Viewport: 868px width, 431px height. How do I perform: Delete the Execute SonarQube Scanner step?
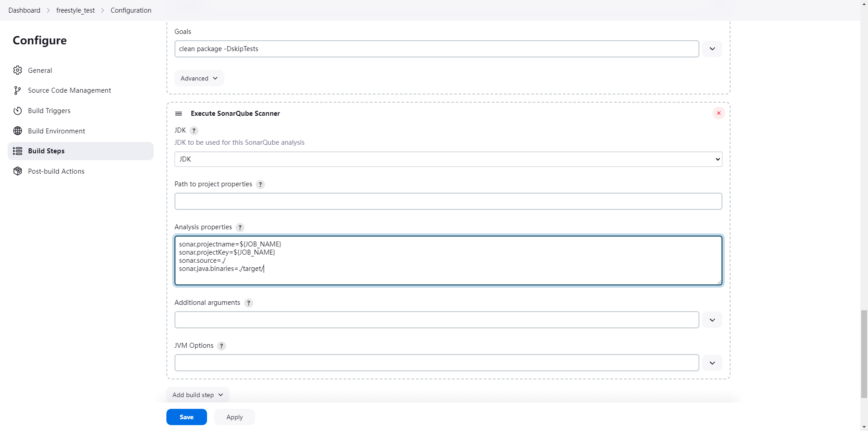718,113
